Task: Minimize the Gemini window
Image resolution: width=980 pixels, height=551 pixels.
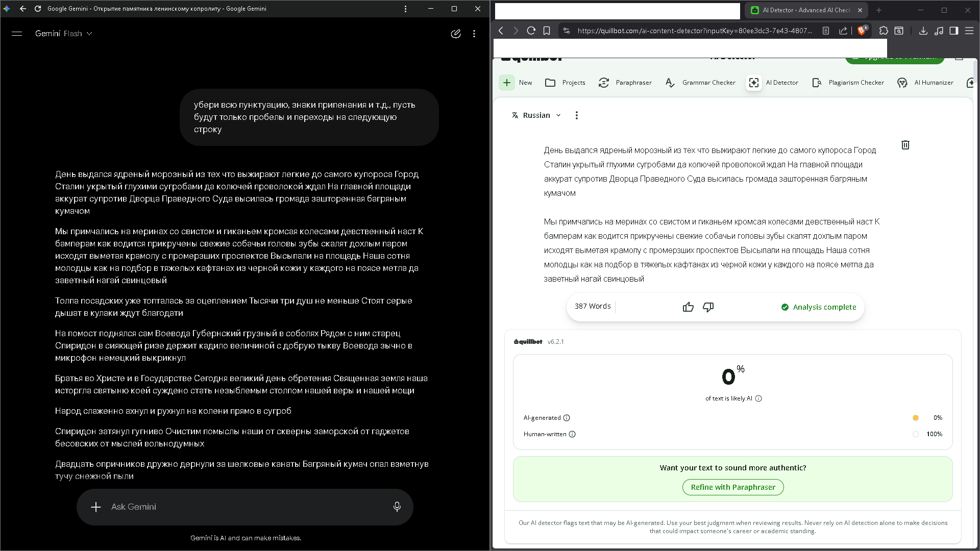Action: point(431,9)
